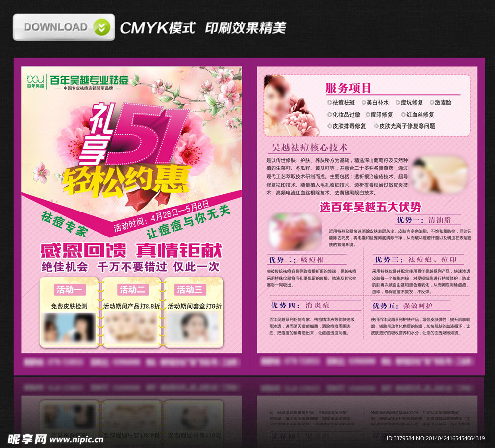The width and height of the screenshot is (495, 448).
Task: Click the 优势三：祛痘疤、痘印 heading
Action: 415,259
